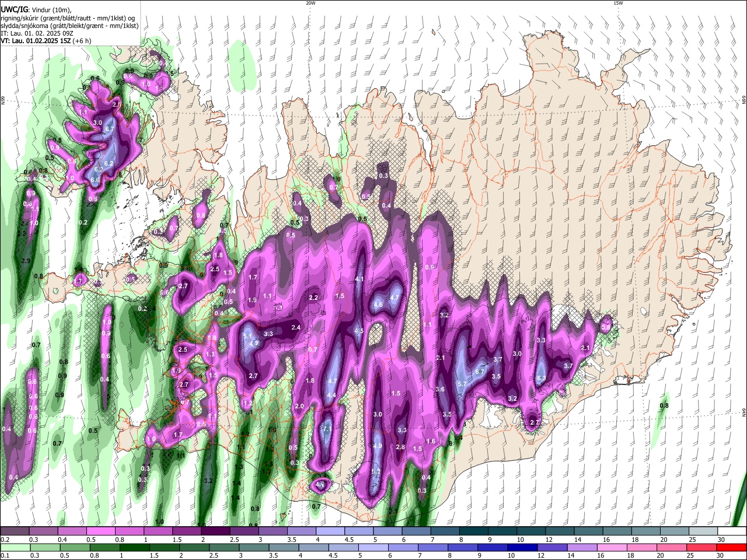
Task: Click the bright pink 0.5 swatch in the upper legend row
Action: pos(100,531)
